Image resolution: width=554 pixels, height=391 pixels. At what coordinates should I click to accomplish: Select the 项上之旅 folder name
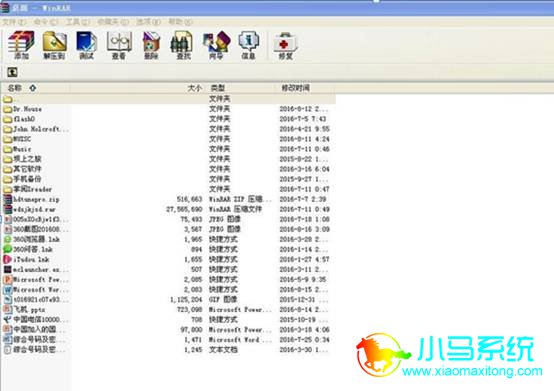27,159
